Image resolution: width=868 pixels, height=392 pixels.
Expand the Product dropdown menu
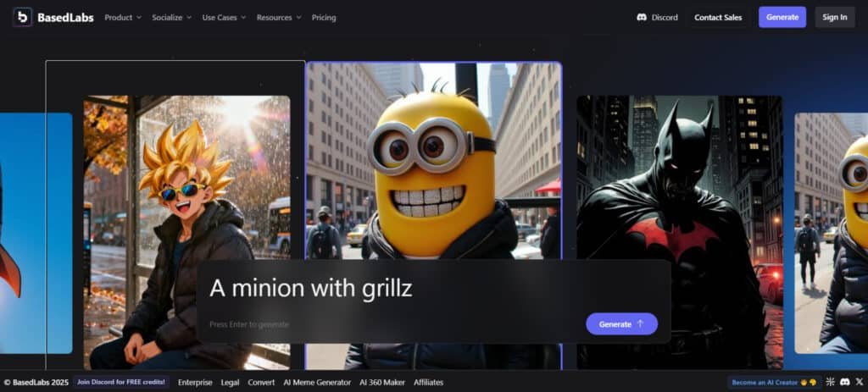coord(123,17)
